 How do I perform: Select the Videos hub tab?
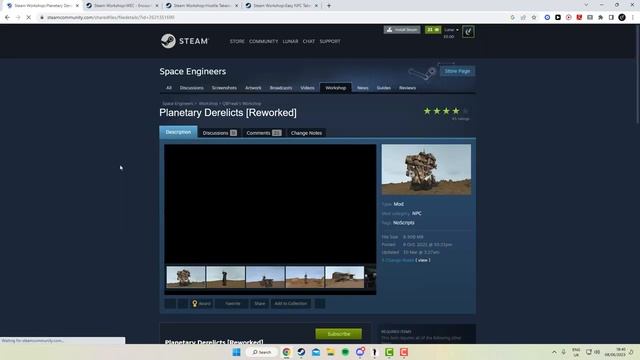tap(307, 88)
